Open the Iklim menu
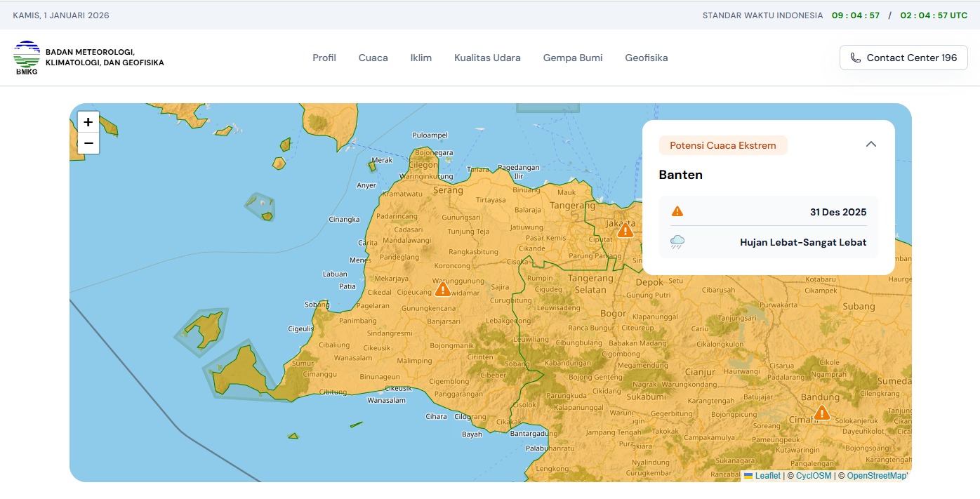 (x=421, y=58)
